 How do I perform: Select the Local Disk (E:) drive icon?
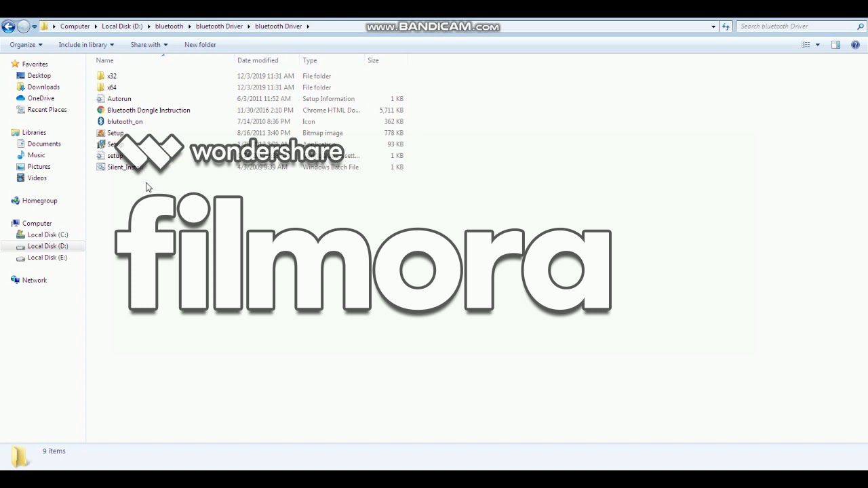pos(20,258)
